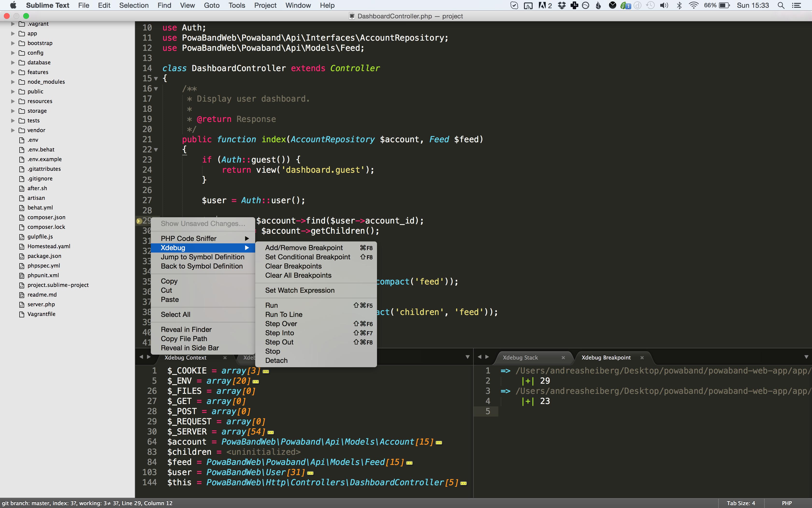Open the Dropbox menu bar icon

562,5
